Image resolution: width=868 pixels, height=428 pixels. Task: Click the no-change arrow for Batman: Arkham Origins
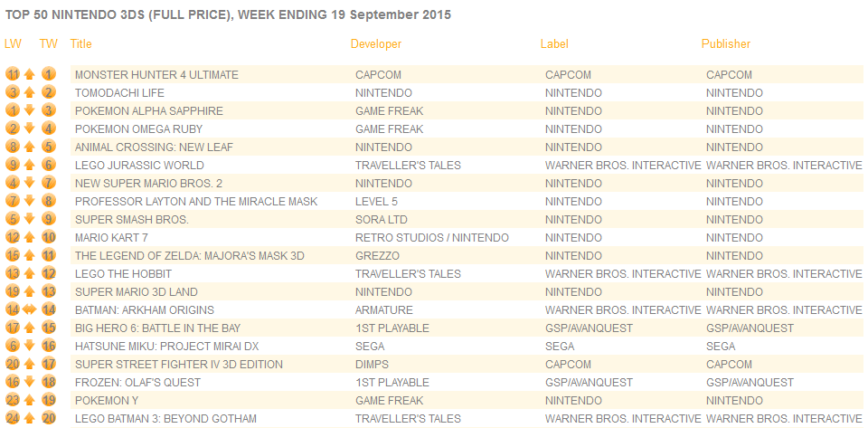coord(30,310)
